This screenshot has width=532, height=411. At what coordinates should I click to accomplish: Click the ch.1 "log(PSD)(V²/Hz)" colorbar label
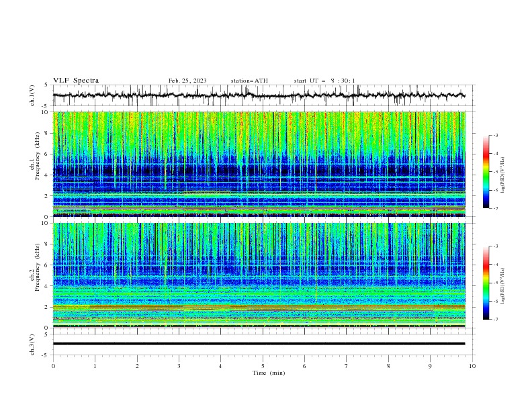502,175
